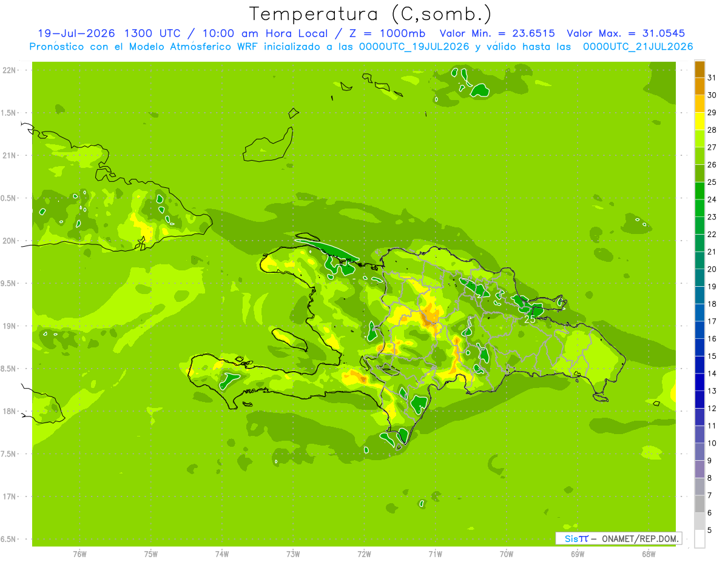The image size is (728, 562).
Task: Click the '72W' longitude axis label
Action: (364, 554)
